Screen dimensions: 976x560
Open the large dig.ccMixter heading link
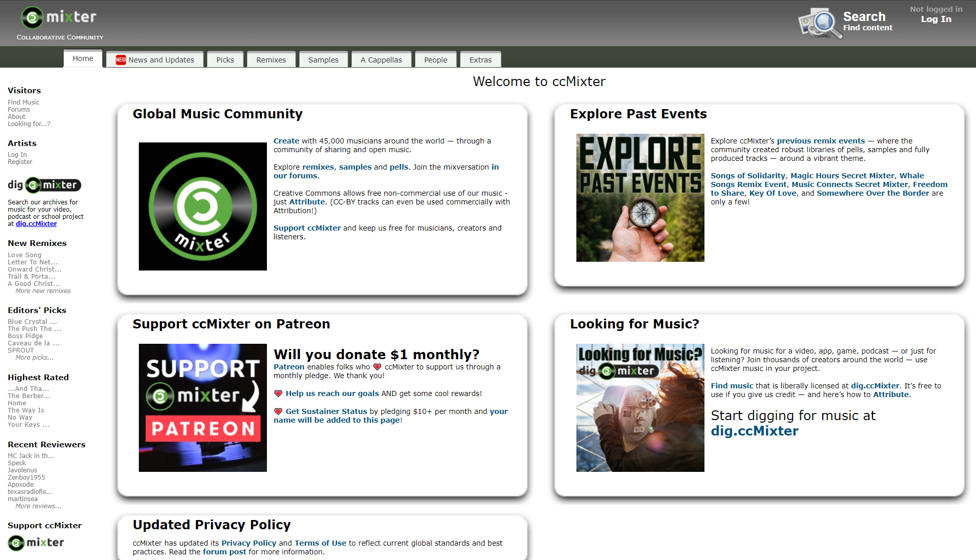[x=754, y=431]
